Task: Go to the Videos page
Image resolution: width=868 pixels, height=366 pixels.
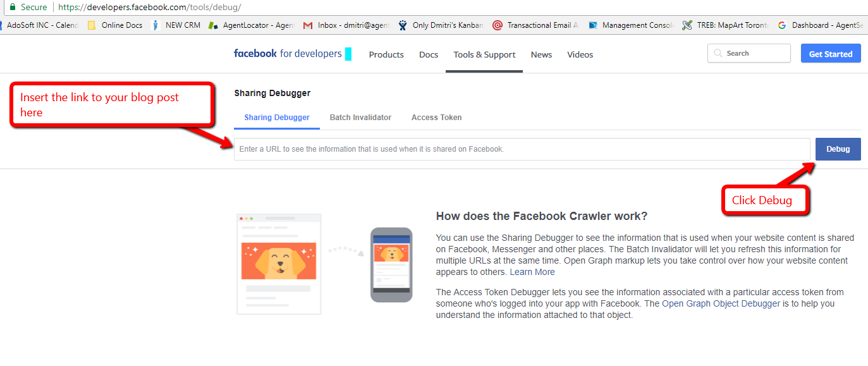Action: pyautogui.click(x=580, y=54)
